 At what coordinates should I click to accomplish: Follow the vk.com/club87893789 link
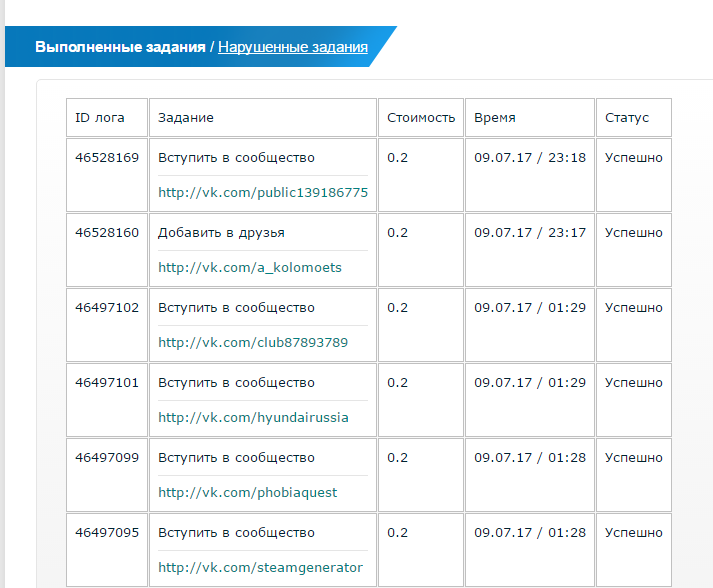point(253,342)
